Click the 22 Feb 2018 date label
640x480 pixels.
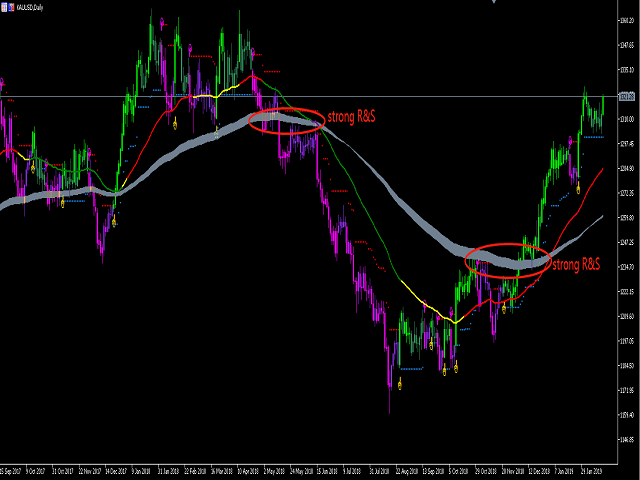tap(195, 471)
